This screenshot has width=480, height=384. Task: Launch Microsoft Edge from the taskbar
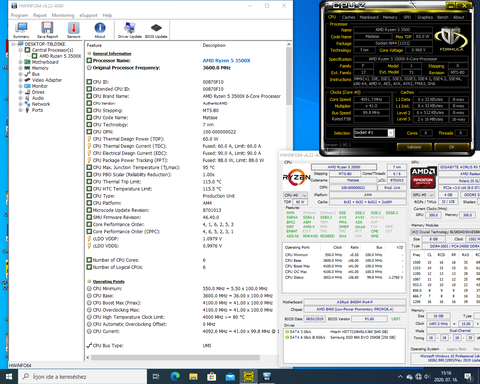point(175,377)
